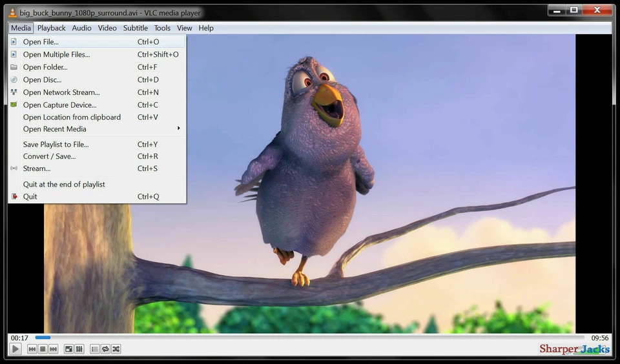Click the 00:17 elapsed time label

tap(19, 338)
